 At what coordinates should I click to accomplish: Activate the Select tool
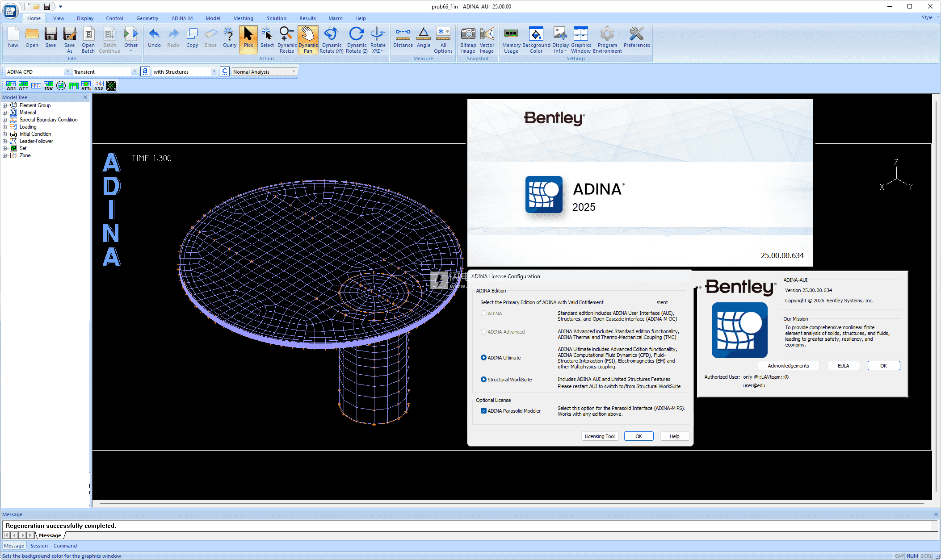267,38
